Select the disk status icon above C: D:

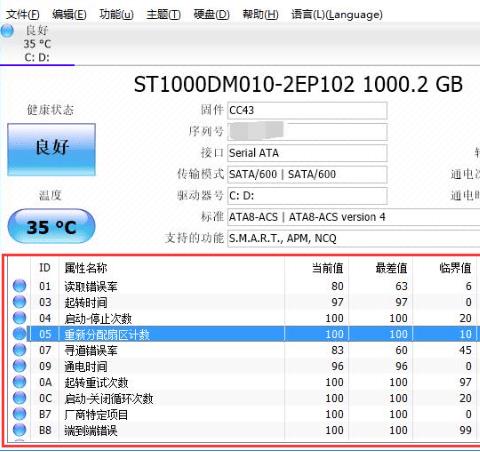(7, 31)
